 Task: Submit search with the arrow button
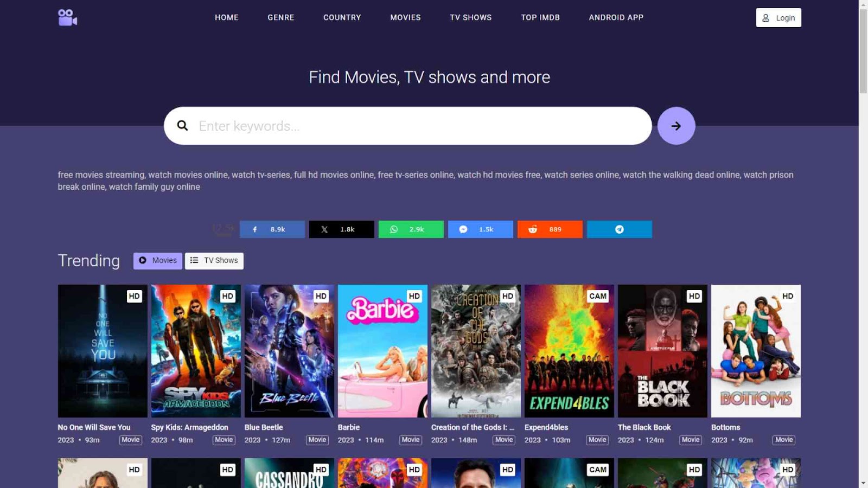coord(676,126)
